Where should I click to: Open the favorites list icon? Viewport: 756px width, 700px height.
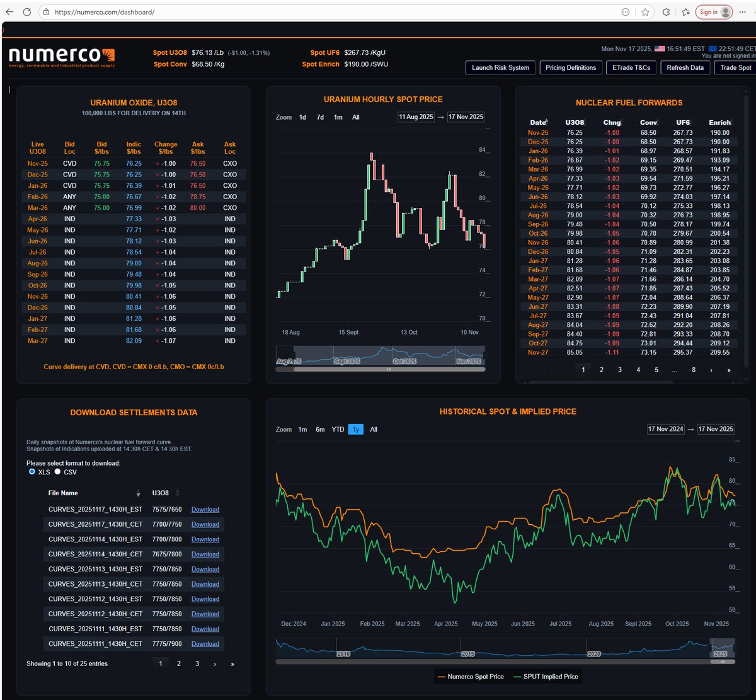tap(686, 12)
